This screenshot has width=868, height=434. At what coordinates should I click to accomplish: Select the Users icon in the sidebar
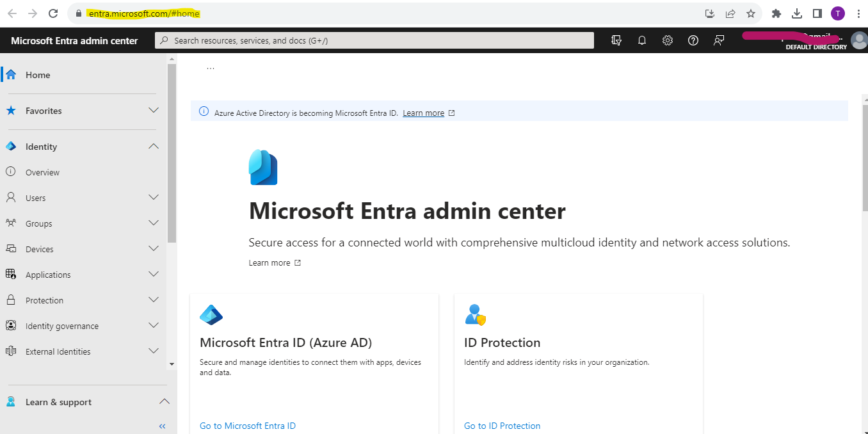[11, 197]
